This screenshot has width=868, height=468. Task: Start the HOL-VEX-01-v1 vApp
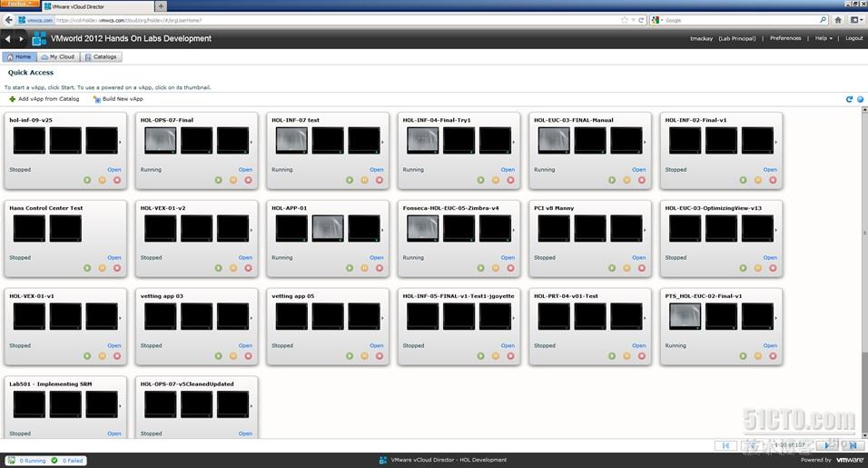87,356
